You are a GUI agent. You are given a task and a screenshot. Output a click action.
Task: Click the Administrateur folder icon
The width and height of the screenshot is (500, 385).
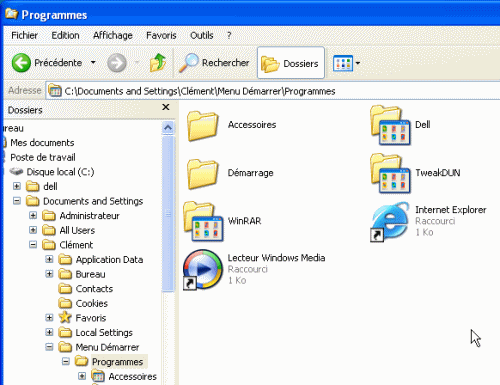pos(49,216)
